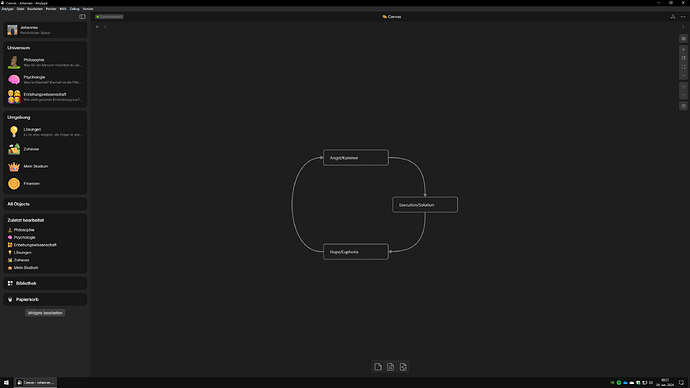Open the Datei menu
The height and width of the screenshot is (388, 690).
click(x=21, y=9)
